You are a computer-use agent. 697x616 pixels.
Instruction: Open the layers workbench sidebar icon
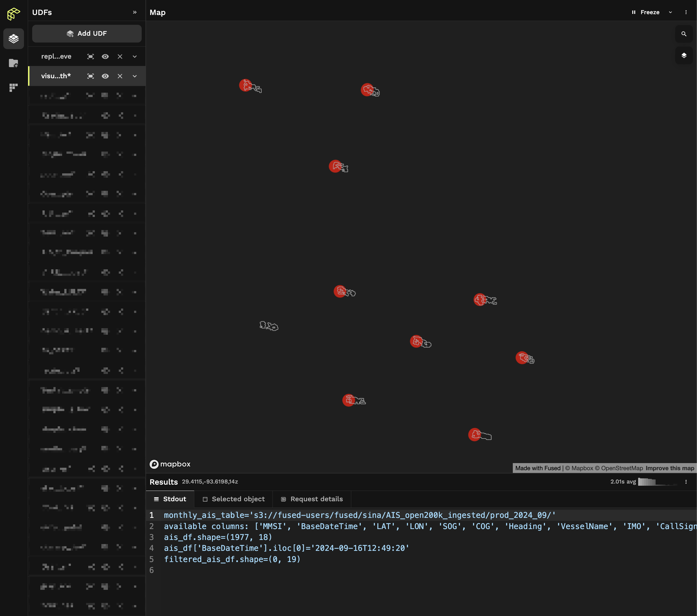point(14,38)
